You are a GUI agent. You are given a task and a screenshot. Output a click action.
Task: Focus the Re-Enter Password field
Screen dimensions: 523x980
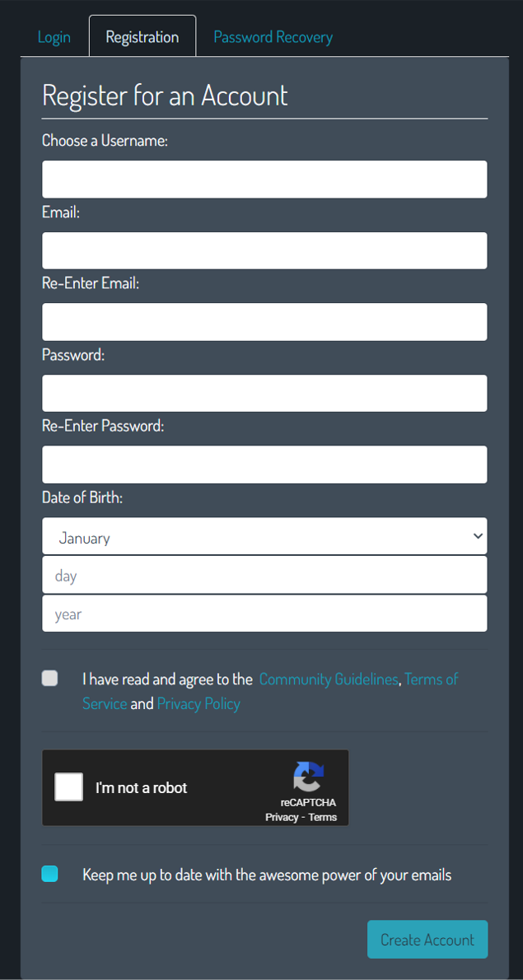point(264,464)
